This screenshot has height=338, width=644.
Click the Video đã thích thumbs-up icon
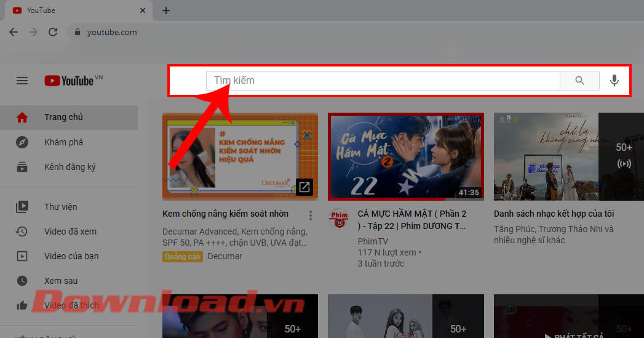(x=22, y=305)
